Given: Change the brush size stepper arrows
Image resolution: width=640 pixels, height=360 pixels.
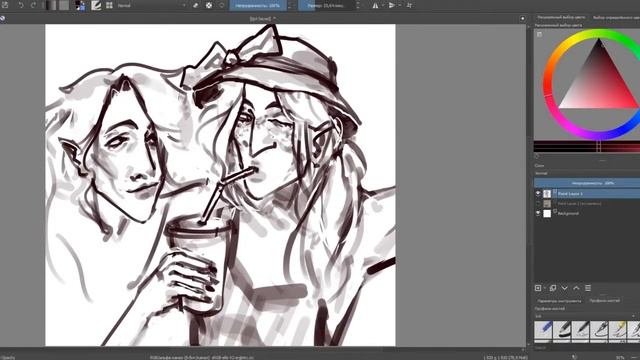Looking at the screenshot, I should point(358,5).
